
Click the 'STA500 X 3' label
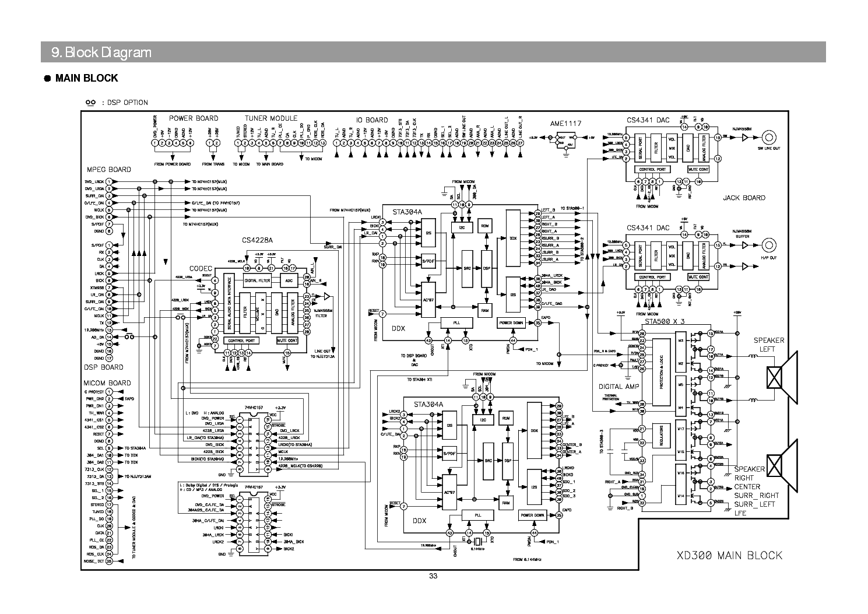(x=665, y=321)
